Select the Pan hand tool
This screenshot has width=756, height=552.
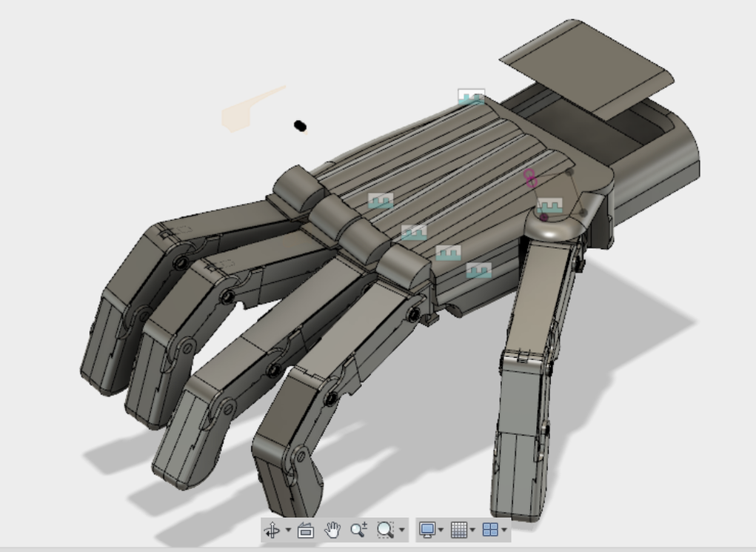(332, 530)
